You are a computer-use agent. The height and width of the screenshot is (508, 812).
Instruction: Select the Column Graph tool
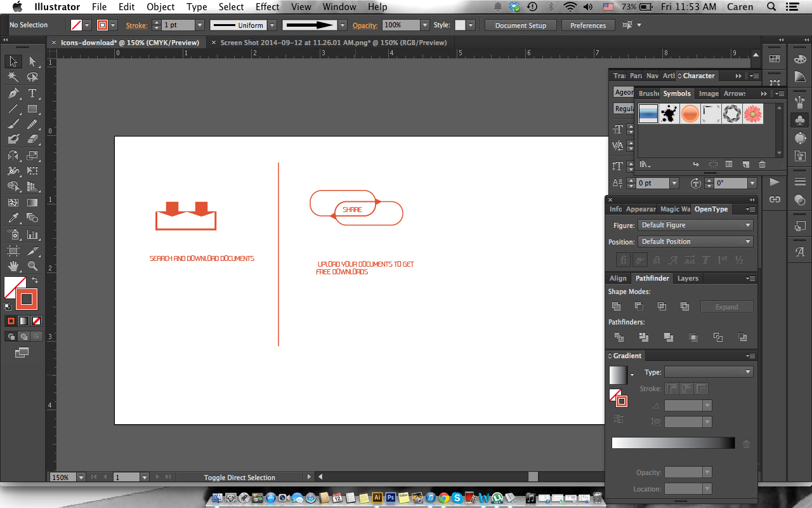(32, 234)
